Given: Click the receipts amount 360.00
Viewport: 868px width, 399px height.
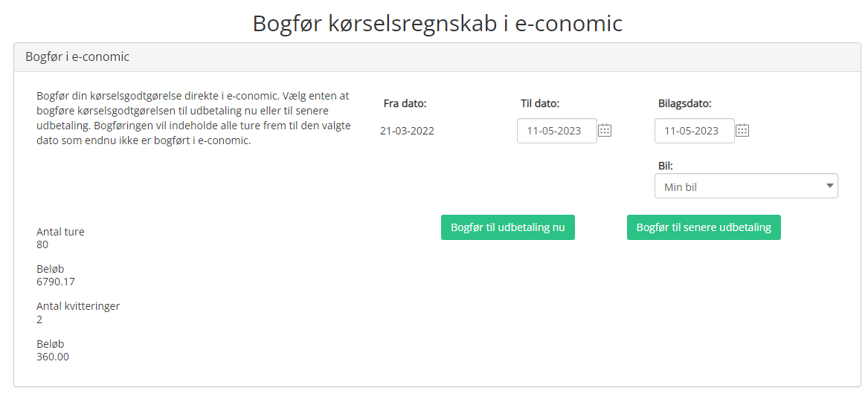Looking at the screenshot, I should [x=53, y=357].
